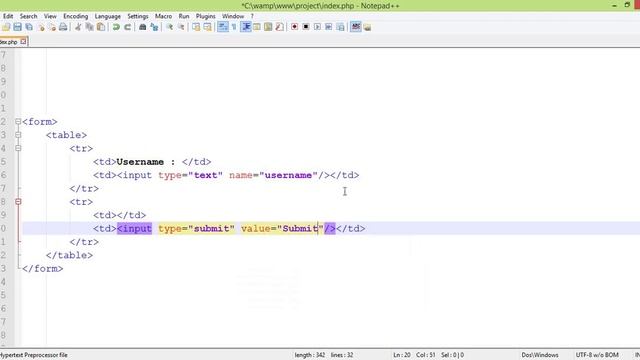Open the Plugins menu
Viewport: 640px width, 360px height.
[x=206, y=16]
